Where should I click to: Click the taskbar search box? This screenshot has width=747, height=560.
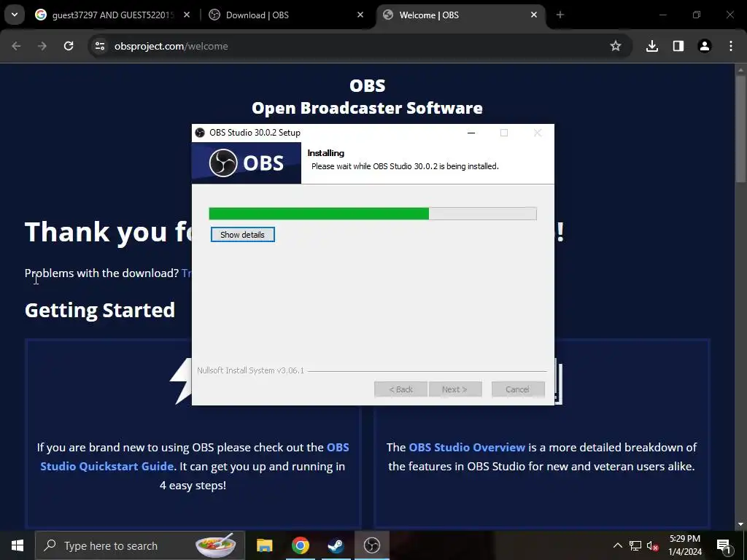coord(140,545)
